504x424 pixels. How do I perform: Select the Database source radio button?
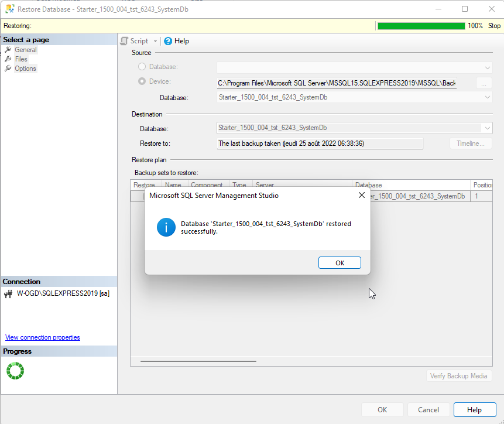click(x=140, y=66)
